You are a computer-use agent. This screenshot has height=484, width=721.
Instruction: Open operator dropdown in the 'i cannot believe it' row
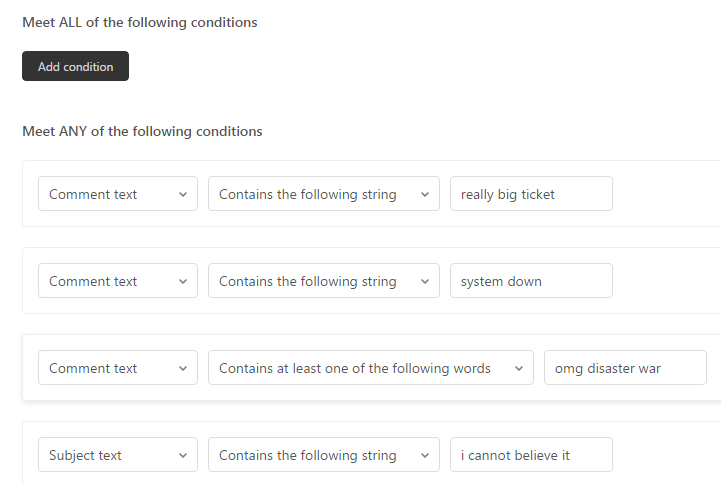tap(323, 455)
